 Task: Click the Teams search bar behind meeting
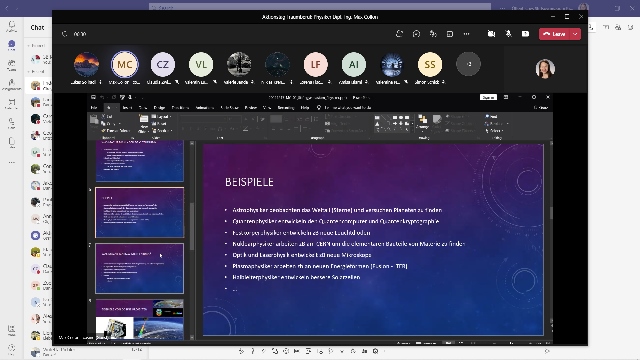320,7
